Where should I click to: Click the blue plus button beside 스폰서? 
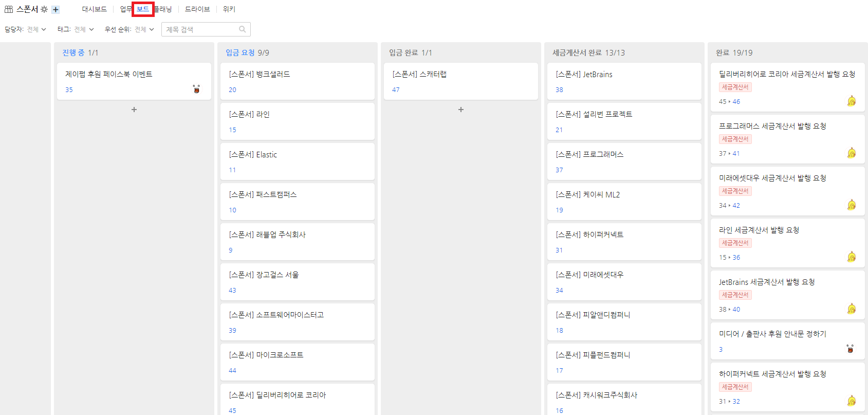(56, 9)
